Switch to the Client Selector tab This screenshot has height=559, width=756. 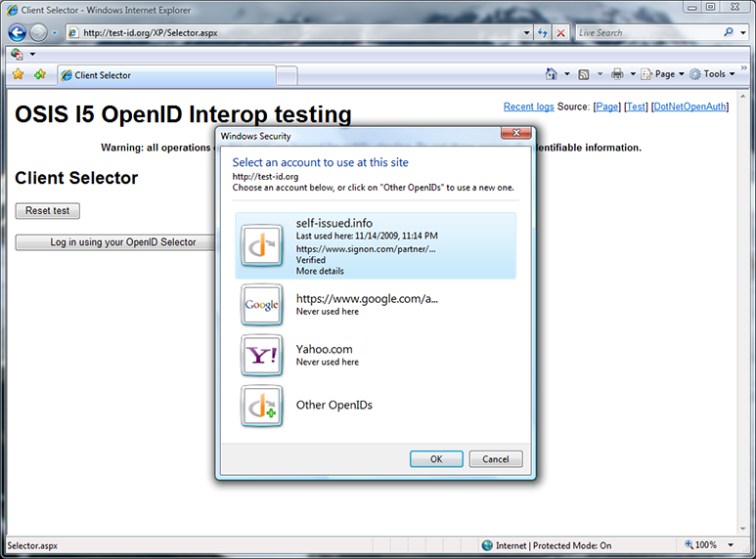click(166, 75)
